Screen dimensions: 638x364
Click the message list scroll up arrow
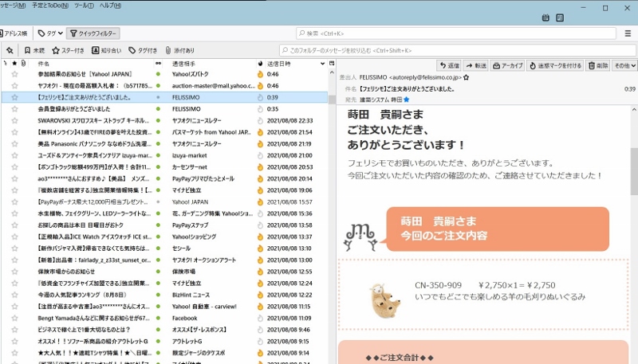pos(332,72)
